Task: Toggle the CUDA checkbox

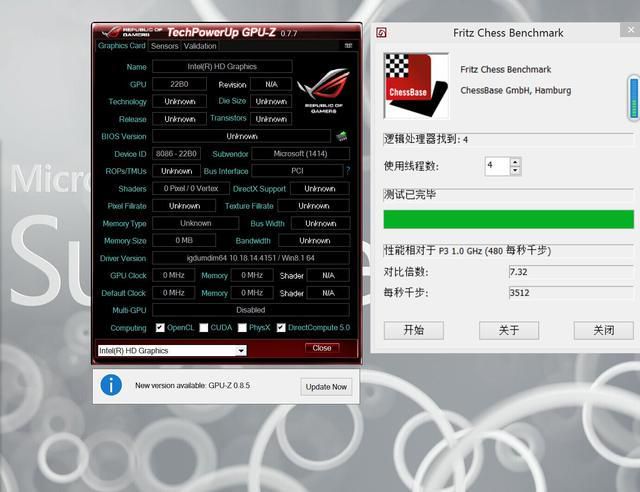Action: [204, 327]
